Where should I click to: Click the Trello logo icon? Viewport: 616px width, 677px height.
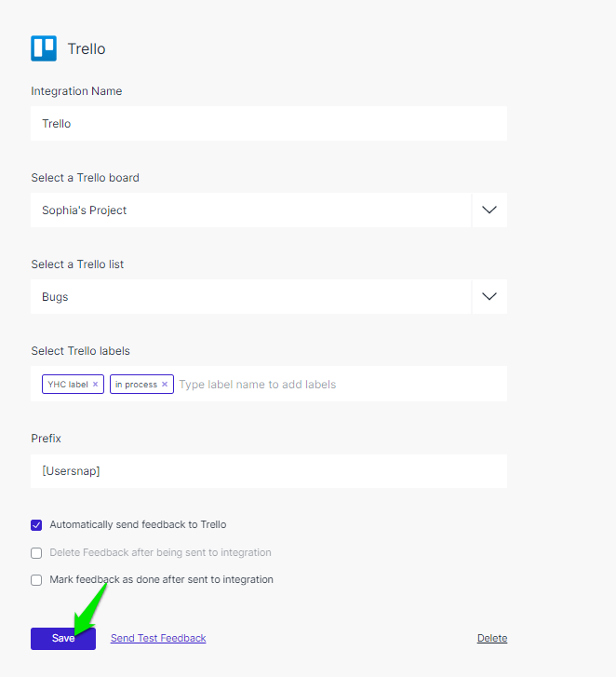[44, 48]
